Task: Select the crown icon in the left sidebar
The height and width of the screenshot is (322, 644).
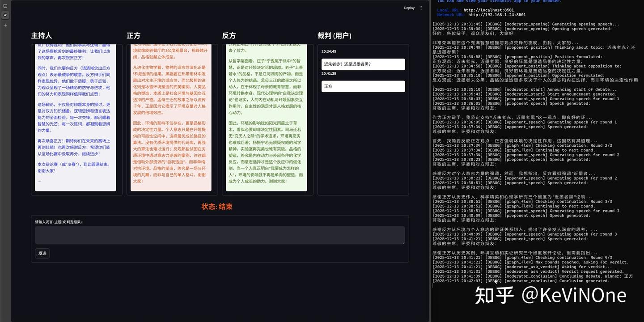Action: (x=5, y=15)
